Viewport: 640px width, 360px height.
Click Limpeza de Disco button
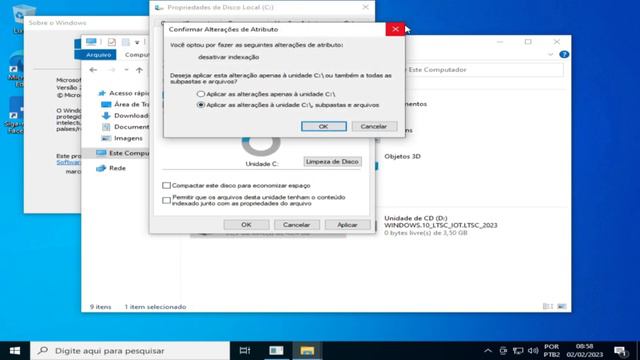pos(332,162)
